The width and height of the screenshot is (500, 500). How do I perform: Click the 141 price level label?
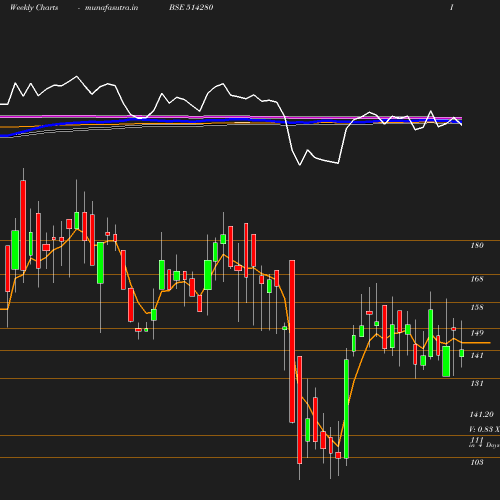[477, 355]
